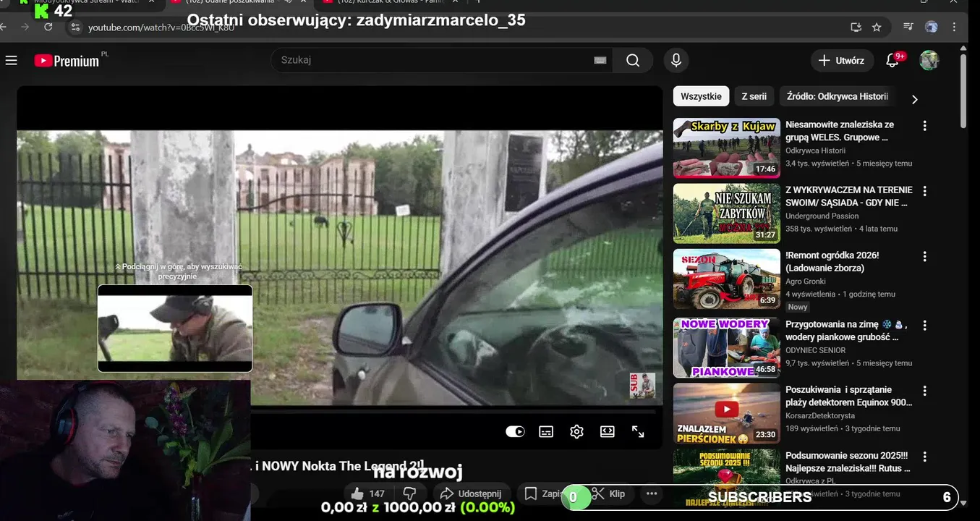Share the video with Udostępnij
980x521 pixels.
coord(471,494)
